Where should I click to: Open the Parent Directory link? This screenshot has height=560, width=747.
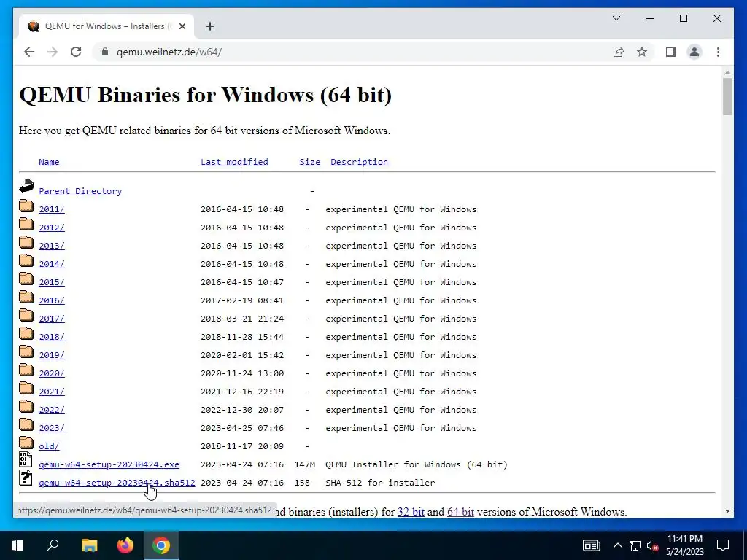80,191
